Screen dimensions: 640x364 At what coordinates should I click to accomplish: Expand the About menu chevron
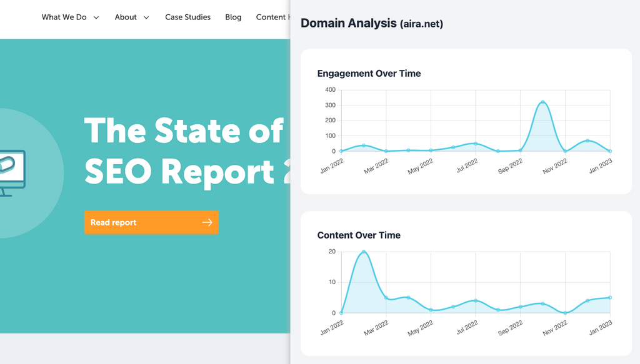(x=146, y=17)
